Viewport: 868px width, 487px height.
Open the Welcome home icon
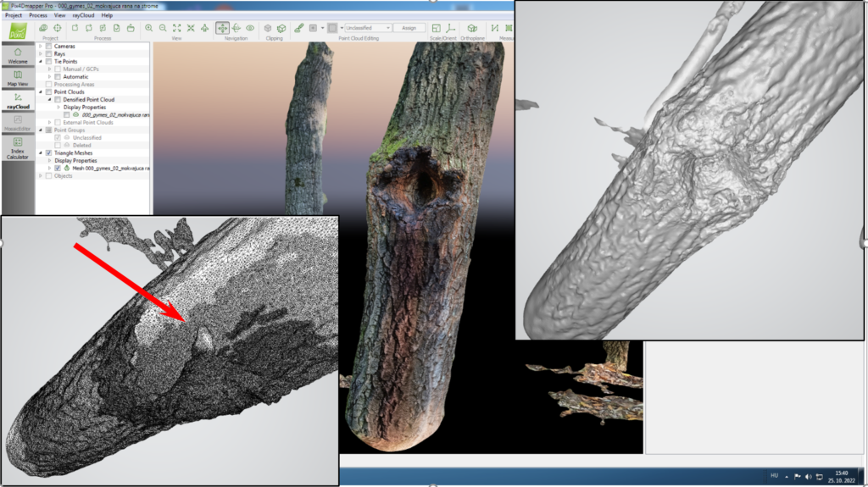18,55
